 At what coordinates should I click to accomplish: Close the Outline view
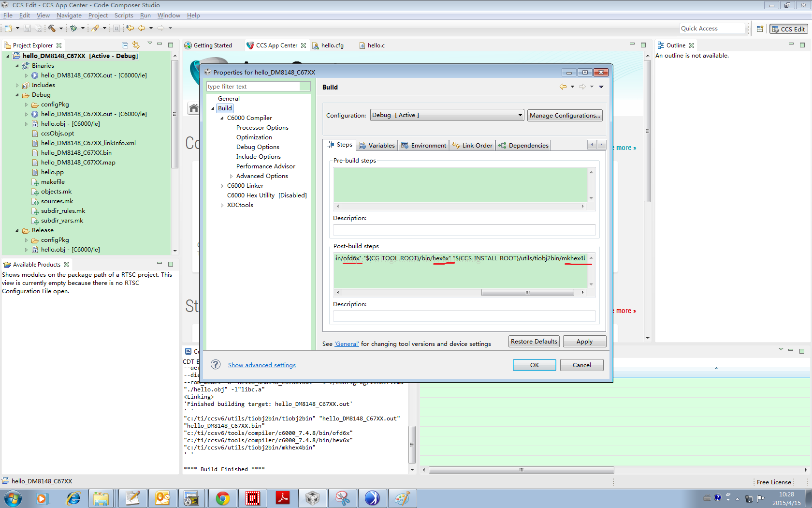692,45
